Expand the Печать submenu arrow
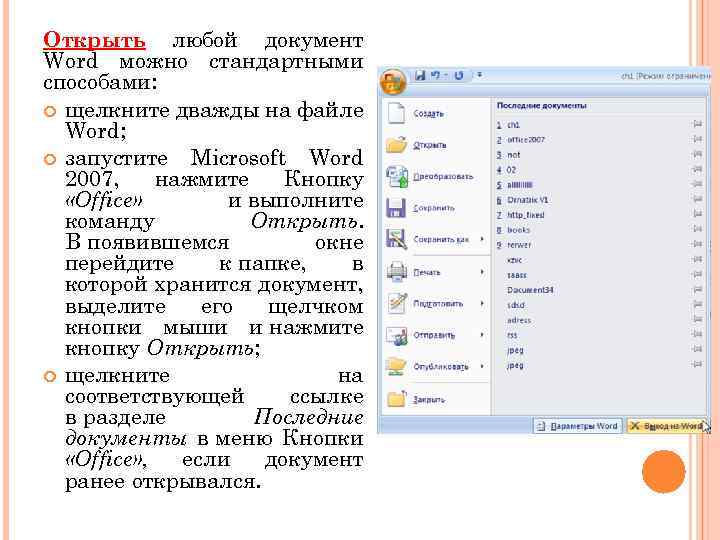Viewport: 720px width, 540px height. tap(482, 272)
